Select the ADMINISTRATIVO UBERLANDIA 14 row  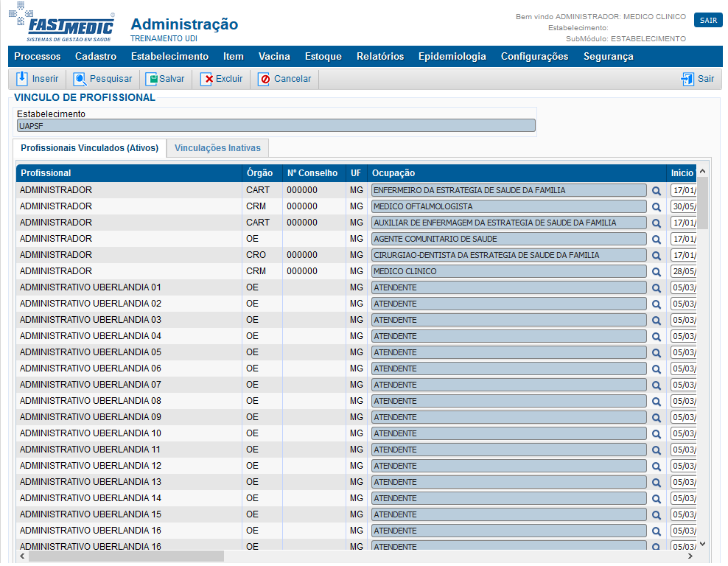point(357,499)
